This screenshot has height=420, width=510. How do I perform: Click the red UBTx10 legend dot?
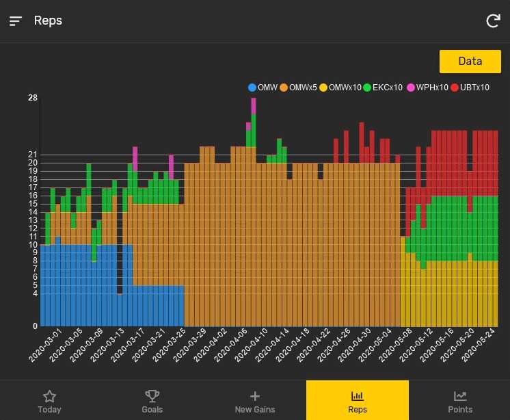click(x=455, y=88)
